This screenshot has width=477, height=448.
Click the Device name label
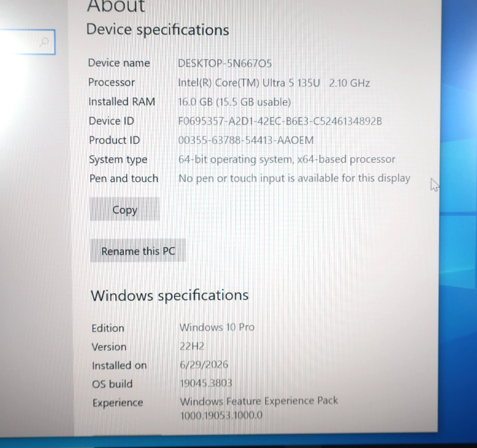point(119,63)
